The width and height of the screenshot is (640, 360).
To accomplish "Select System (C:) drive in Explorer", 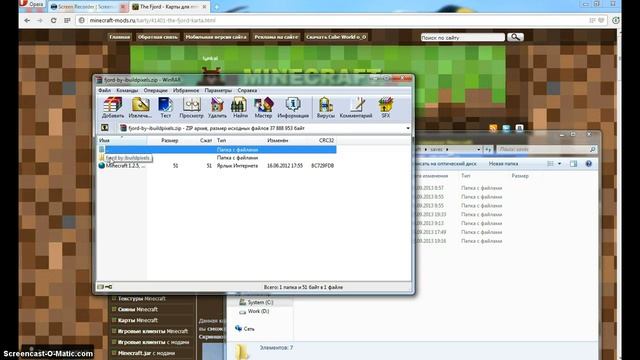I will pyautogui.click(x=256, y=302).
